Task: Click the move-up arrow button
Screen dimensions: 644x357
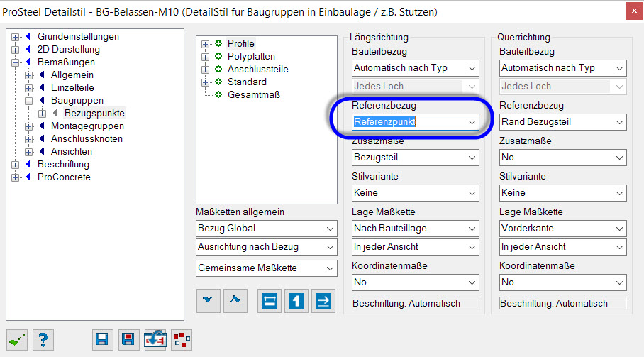Action: (235, 300)
